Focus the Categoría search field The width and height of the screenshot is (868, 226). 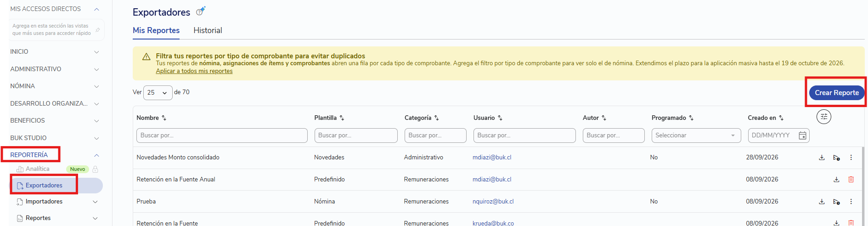pos(435,136)
